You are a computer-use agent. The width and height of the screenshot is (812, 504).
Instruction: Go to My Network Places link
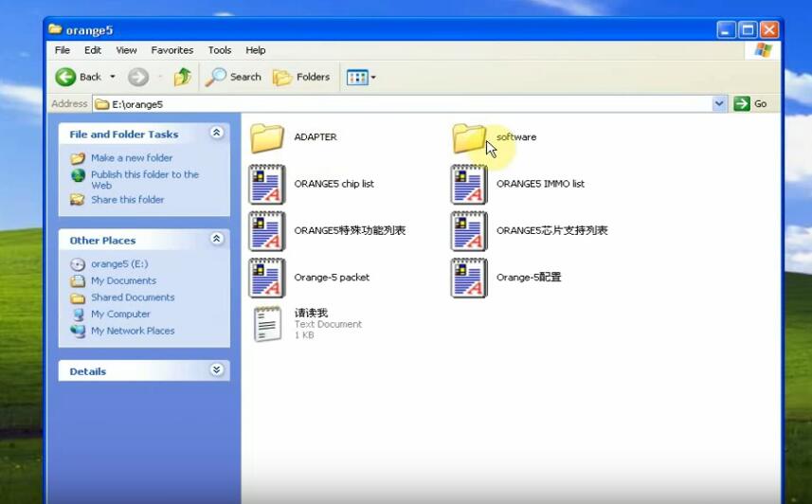(133, 331)
